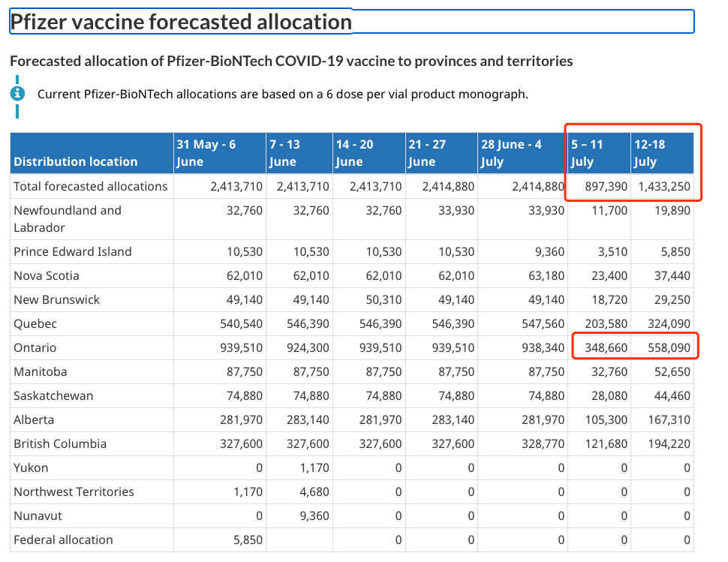Select the 'Yukon' row label

click(x=31, y=467)
